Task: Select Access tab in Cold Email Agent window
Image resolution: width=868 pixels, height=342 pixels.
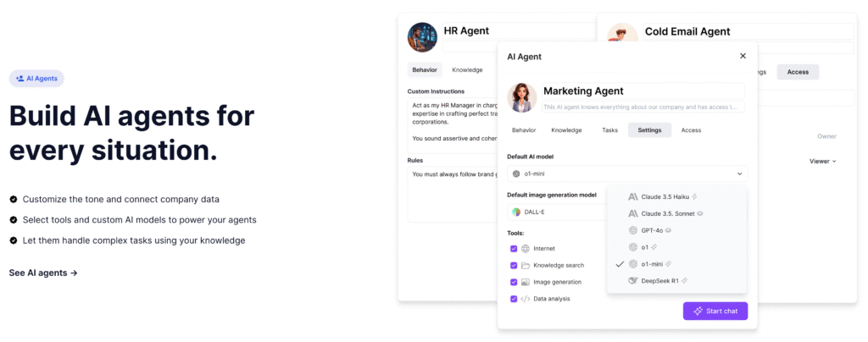Action: [x=798, y=72]
